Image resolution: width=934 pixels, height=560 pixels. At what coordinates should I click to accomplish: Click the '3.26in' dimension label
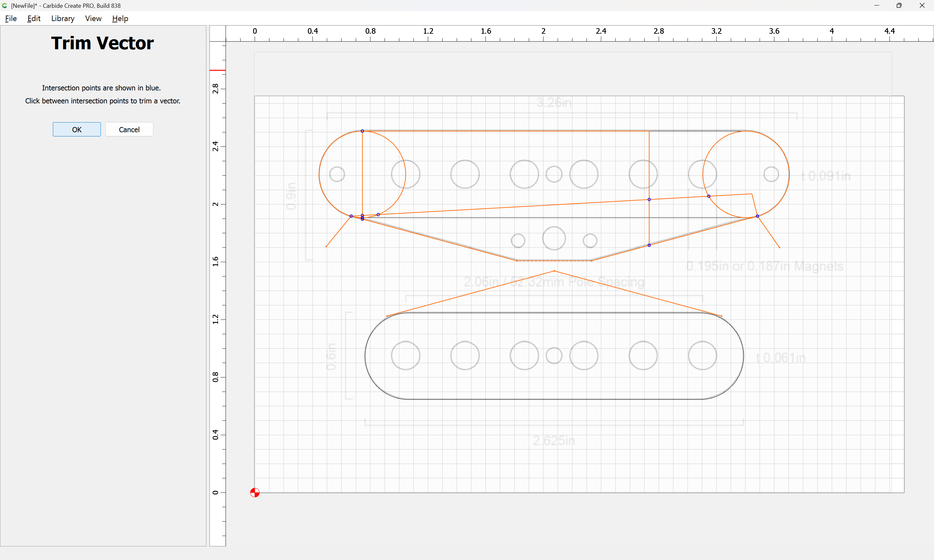point(554,102)
